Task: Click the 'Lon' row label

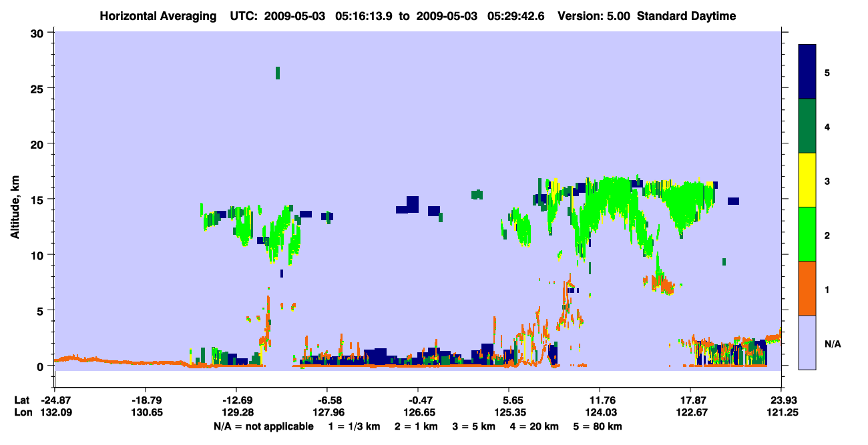Action: tap(23, 413)
